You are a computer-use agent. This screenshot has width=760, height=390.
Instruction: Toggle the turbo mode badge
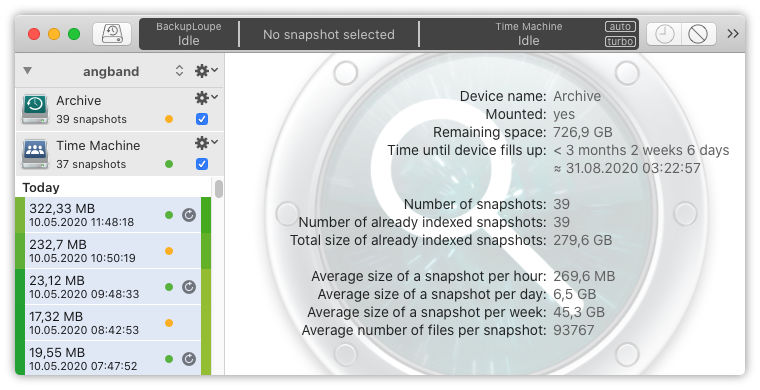(620, 41)
